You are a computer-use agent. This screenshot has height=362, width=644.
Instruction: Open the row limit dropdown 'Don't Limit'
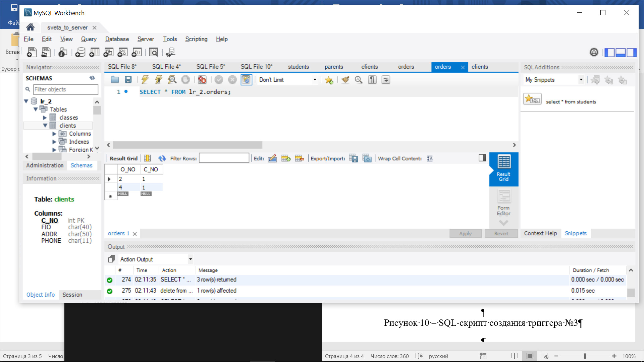point(287,80)
